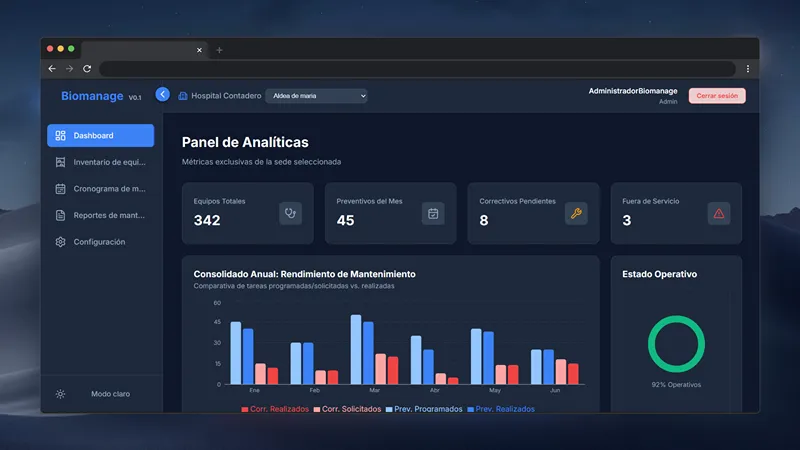Open the Dashboard sidebar item
The width and height of the screenshot is (800, 450).
(x=101, y=136)
